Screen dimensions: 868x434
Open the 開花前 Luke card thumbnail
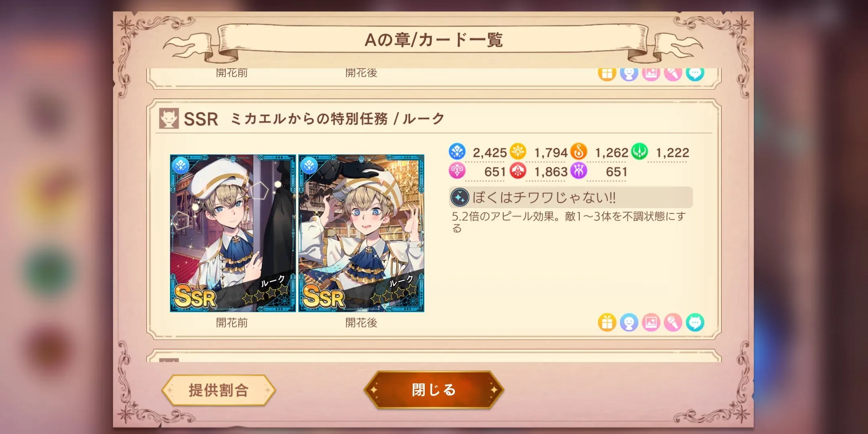click(233, 233)
